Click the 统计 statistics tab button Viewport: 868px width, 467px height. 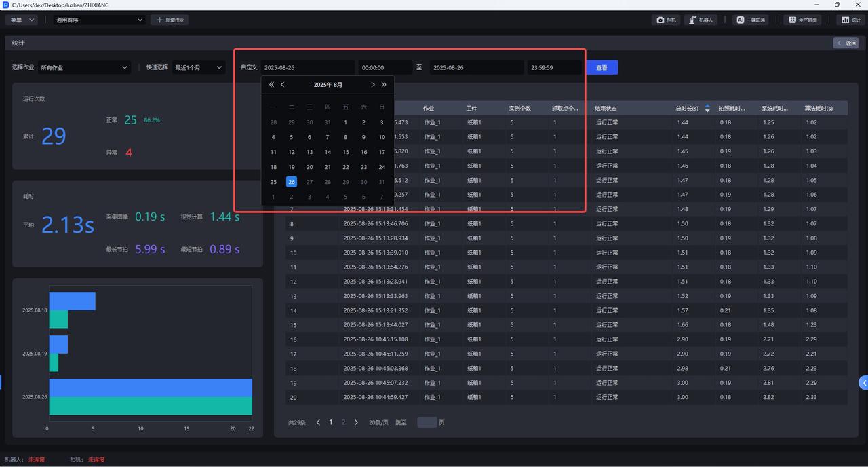(850, 20)
